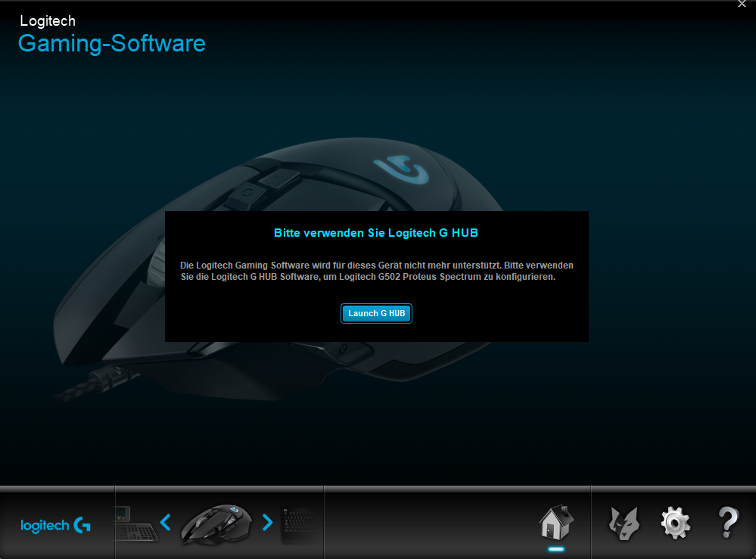This screenshot has width=756, height=559.
Task: Show next device with right arrow
Action: [x=268, y=523]
